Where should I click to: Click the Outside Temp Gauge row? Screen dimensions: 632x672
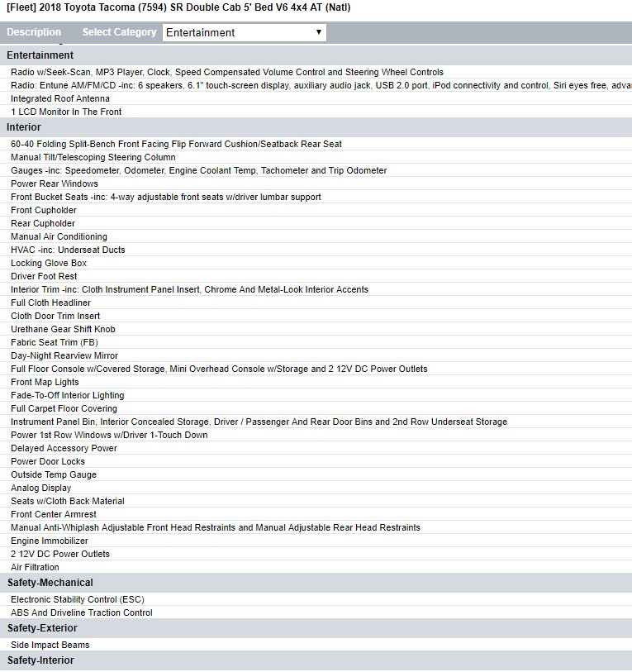pyautogui.click(x=316, y=474)
